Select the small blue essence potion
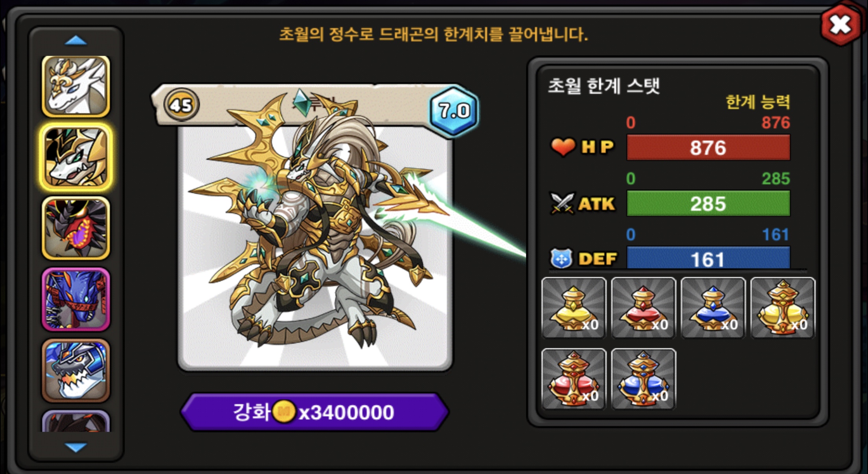The image size is (868, 474). click(713, 307)
